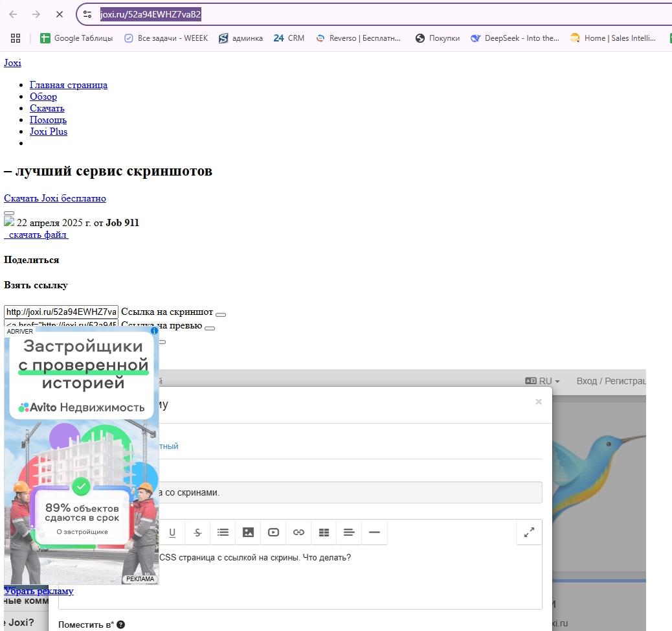Toggle fullscreen editor with expand arrows

click(529, 533)
